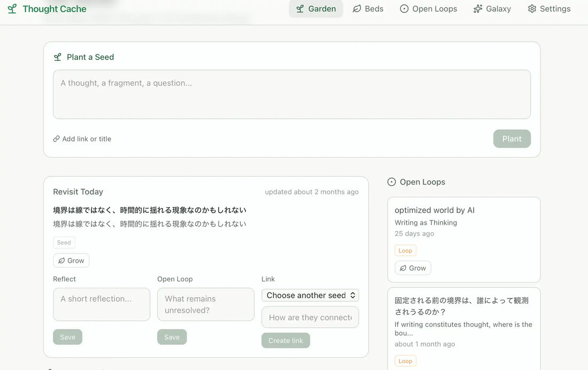The width and height of the screenshot is (588, 370).
Task: Open the Choose another seed dropdown
Action: [x=310, y=295]
